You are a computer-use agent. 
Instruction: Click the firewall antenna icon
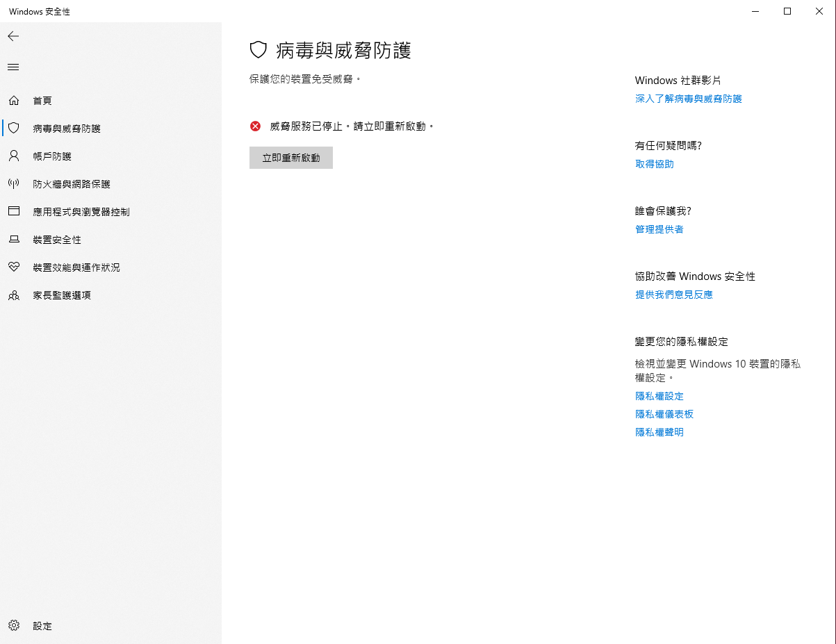(13, 184)
